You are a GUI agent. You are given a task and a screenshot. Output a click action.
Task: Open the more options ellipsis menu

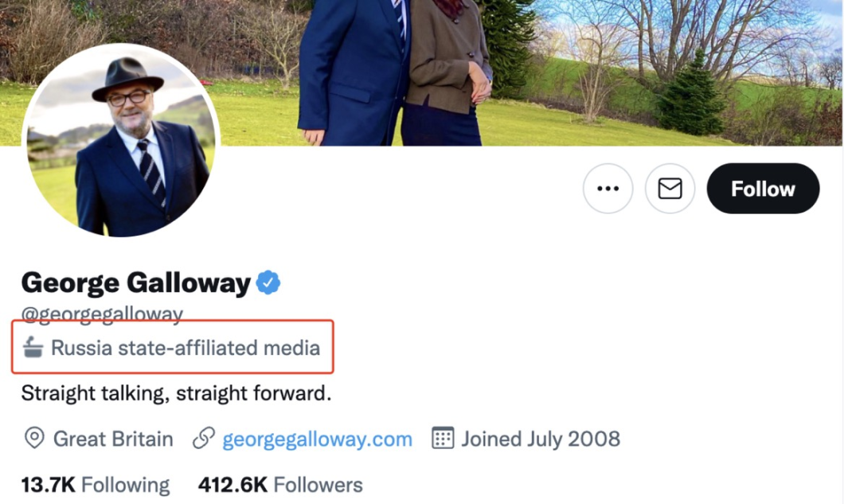608,189
